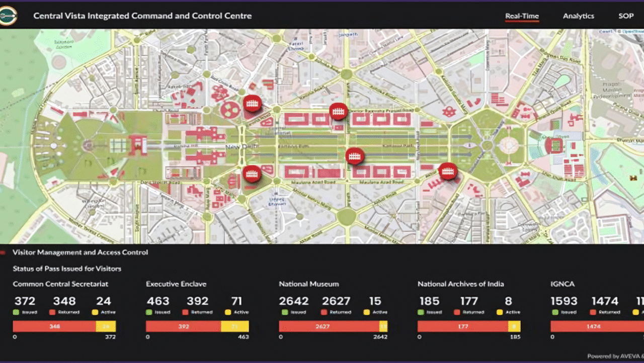644x363 pixels.
Task: Open the SOP tab
Action: 626,16
